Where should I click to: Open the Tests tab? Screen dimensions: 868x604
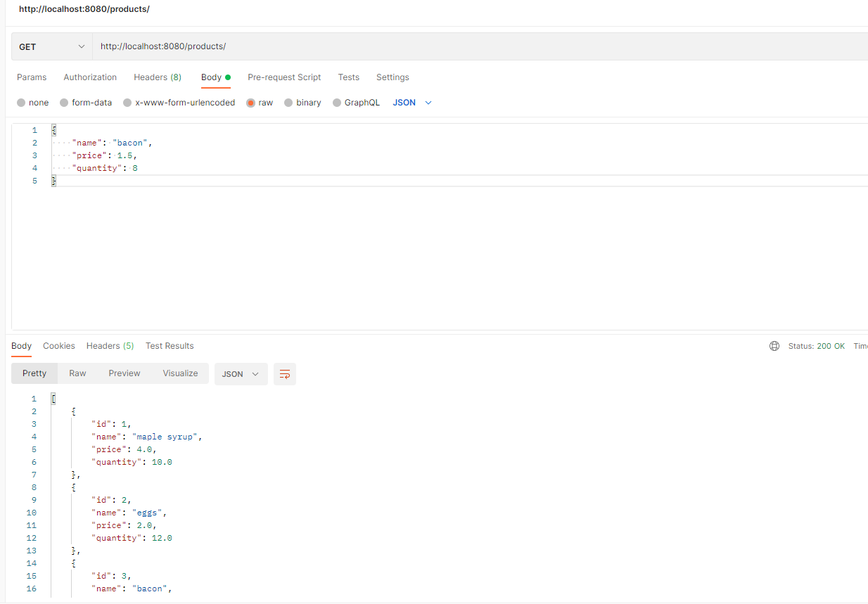[x=348, y=77]
